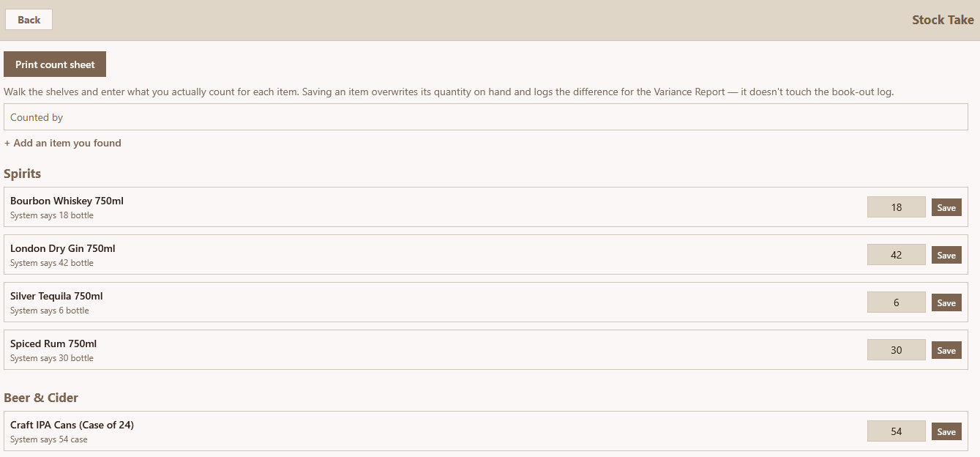
Task: Click the Spirits section heading
Action: pyautogui.click(x=23, y=174)
